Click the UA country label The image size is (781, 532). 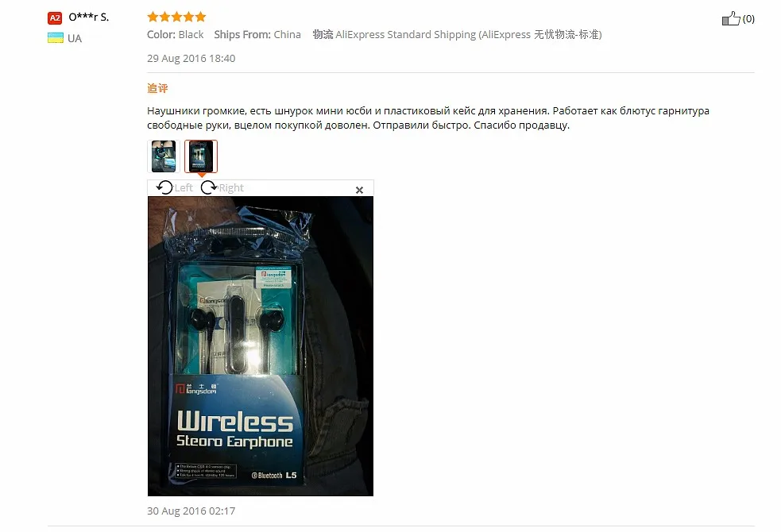point(75,38)
